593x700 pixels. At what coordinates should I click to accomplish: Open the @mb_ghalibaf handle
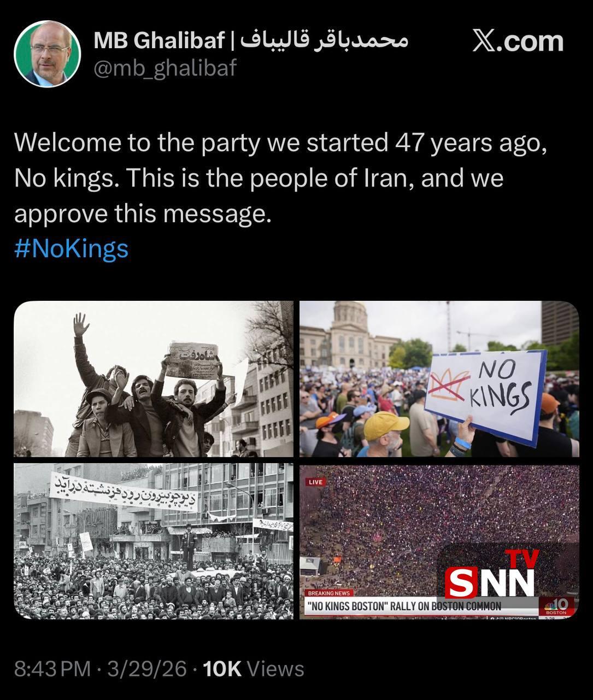[x=166, y=68]
